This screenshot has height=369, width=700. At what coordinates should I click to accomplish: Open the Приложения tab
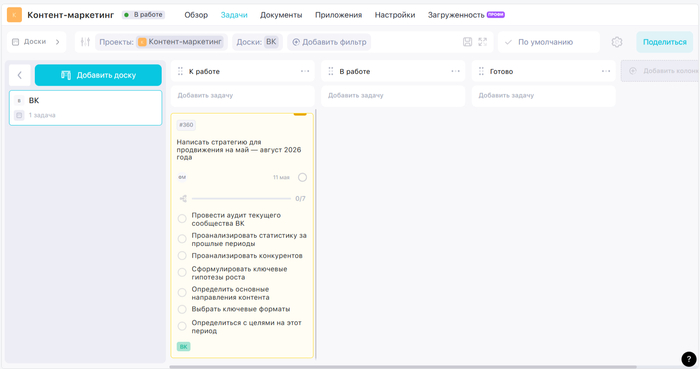click(338, 15)
